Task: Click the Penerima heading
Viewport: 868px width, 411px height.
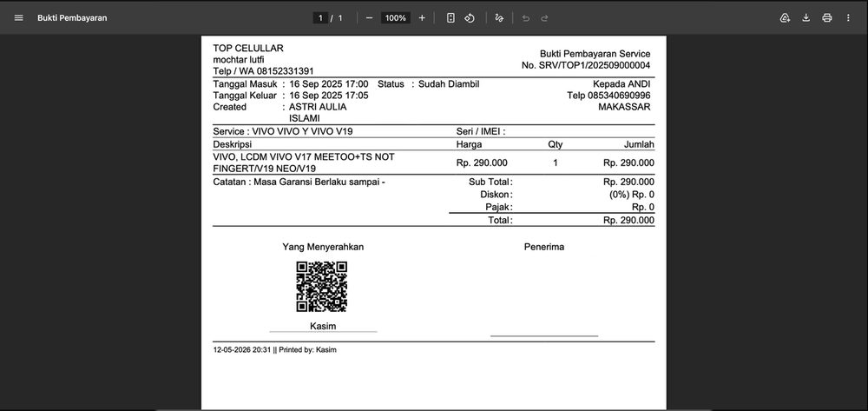Action: [x=544, y=247]
